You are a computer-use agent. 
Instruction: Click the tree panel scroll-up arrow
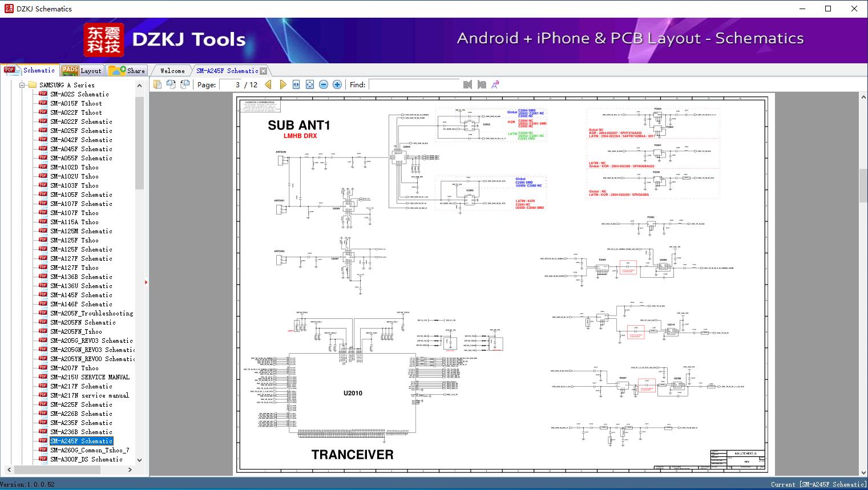point(140,86)
